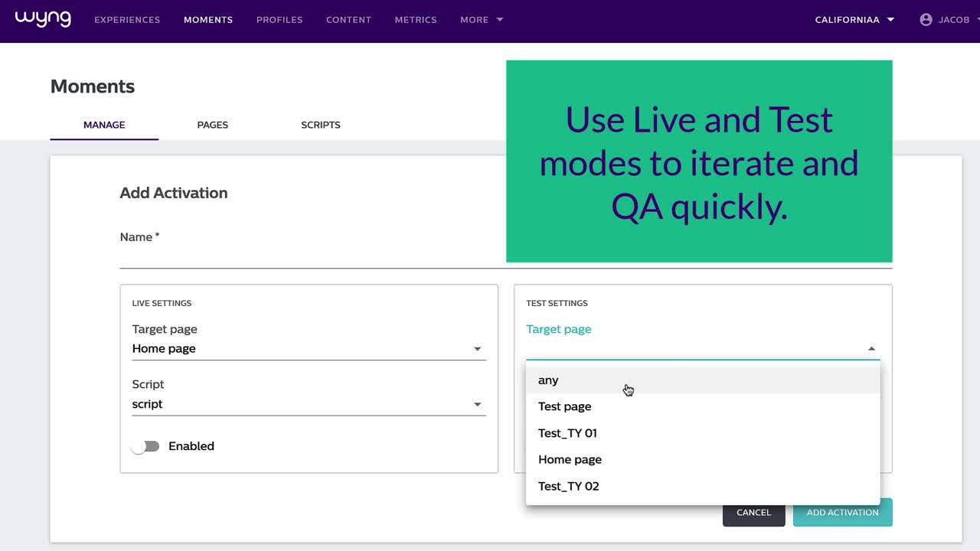Open the Metrics navigation item
This screenshot has width=980, height=551.
click(x=416, y=20)
